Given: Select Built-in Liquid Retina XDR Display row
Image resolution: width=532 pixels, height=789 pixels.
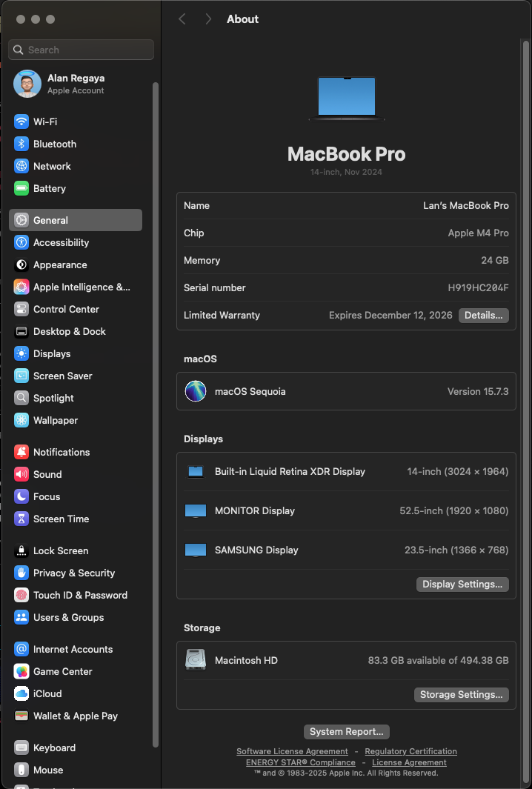Looking at the screenshot, I should 346,471.
